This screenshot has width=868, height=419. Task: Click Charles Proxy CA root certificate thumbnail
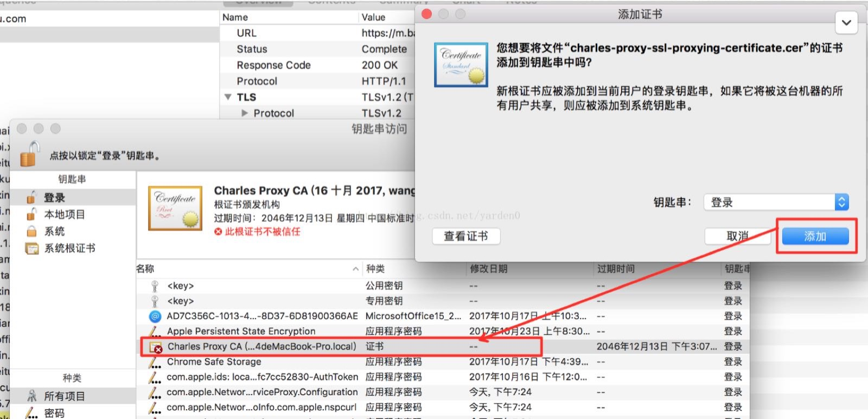(x=175, y=208)
